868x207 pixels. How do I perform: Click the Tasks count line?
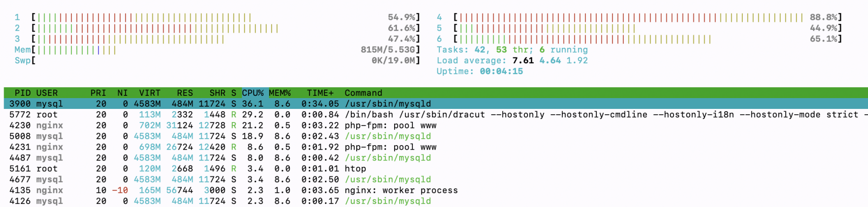[512, 50]
